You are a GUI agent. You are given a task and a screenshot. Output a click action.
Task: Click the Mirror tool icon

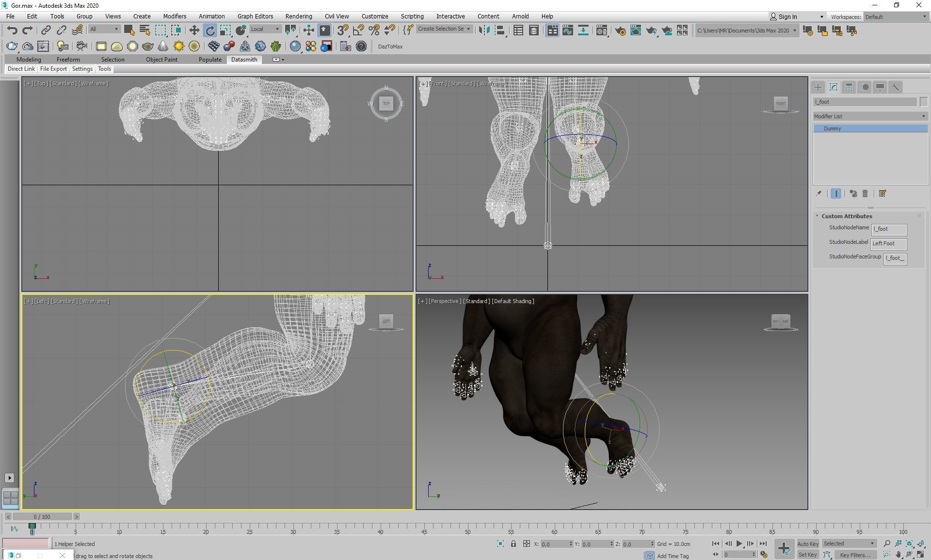click(x=484, y=31)
